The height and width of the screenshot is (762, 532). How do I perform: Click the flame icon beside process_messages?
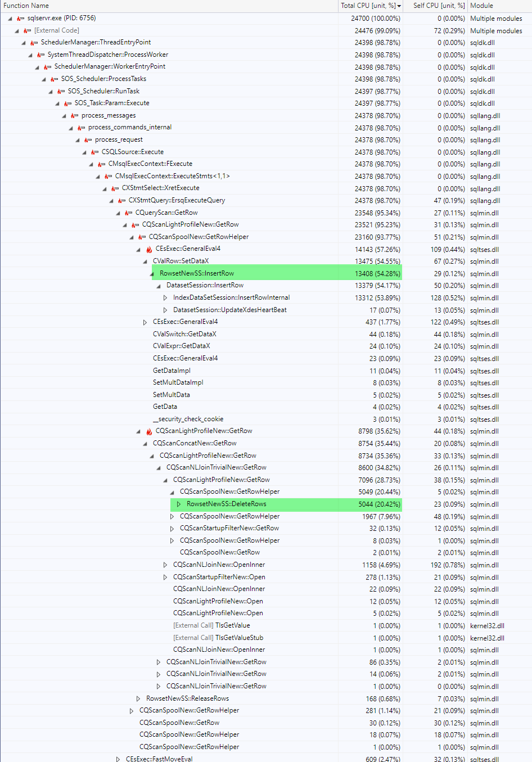pyautogui.click(x=75, y=116)
